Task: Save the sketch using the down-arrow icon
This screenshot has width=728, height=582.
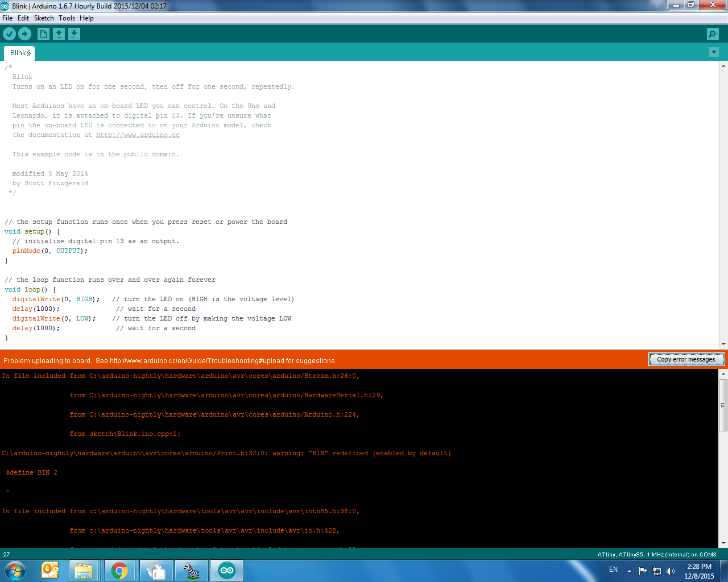Action: pyautogui.click(x=75, y=34)
